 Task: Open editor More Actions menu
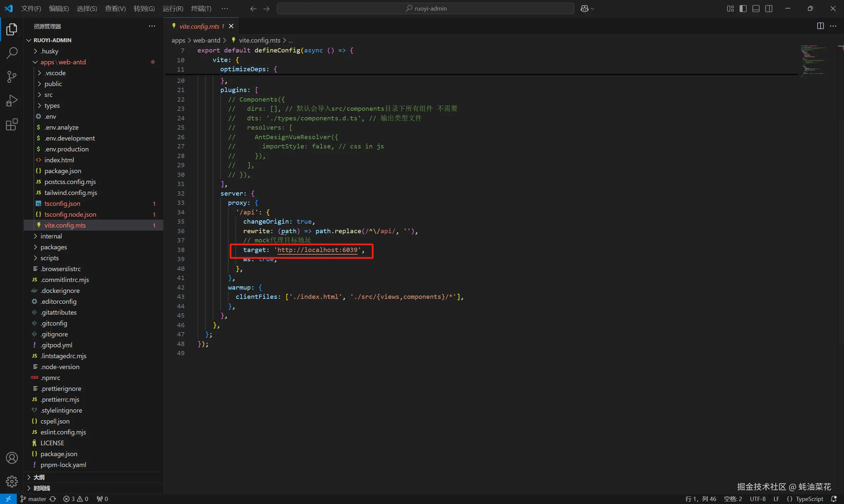833,26
